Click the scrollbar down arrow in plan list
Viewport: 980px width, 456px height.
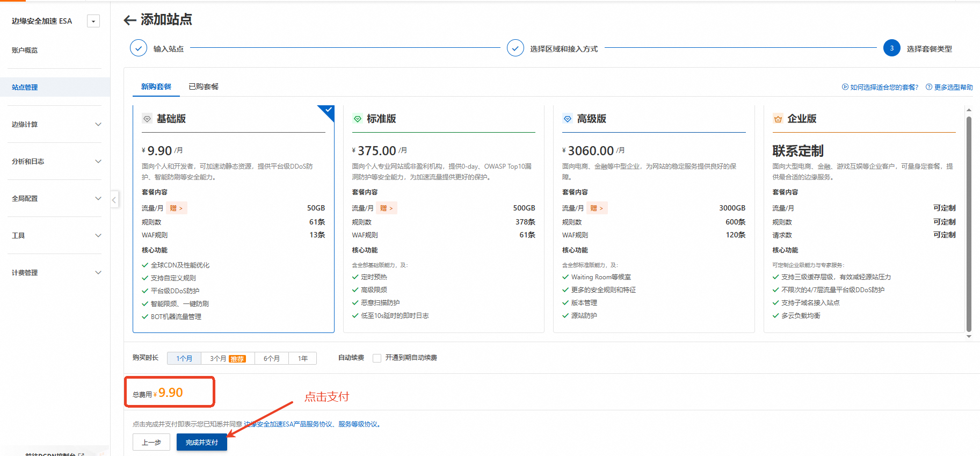[969, 337]
